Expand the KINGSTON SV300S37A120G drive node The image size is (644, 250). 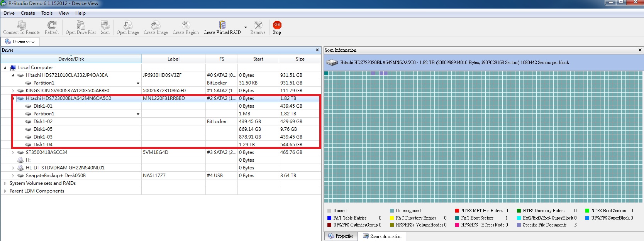(x=13, y=91)
